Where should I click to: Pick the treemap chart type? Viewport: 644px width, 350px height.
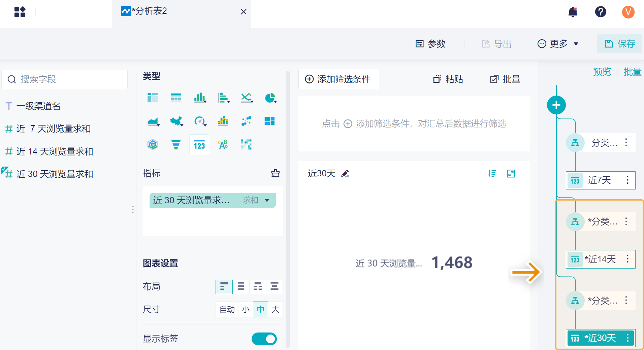coord(270,121)
